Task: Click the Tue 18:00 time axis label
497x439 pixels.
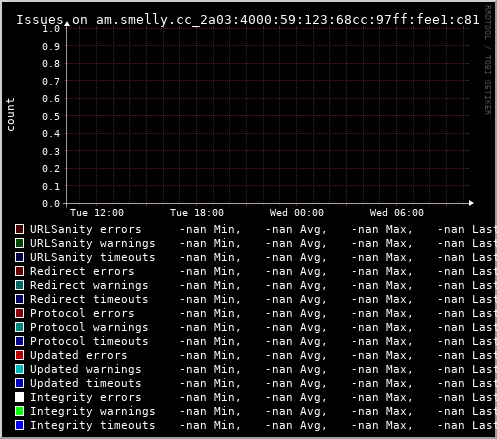Action: tap(197, 213)
